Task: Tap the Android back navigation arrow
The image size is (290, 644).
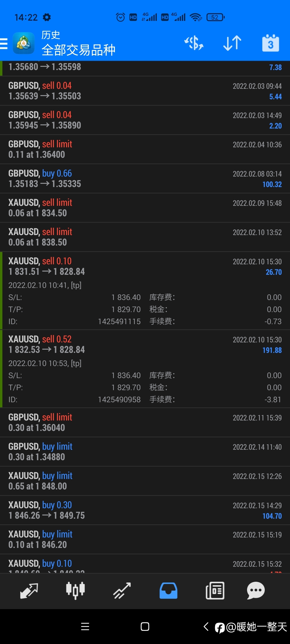Action: tap(206, 627)
